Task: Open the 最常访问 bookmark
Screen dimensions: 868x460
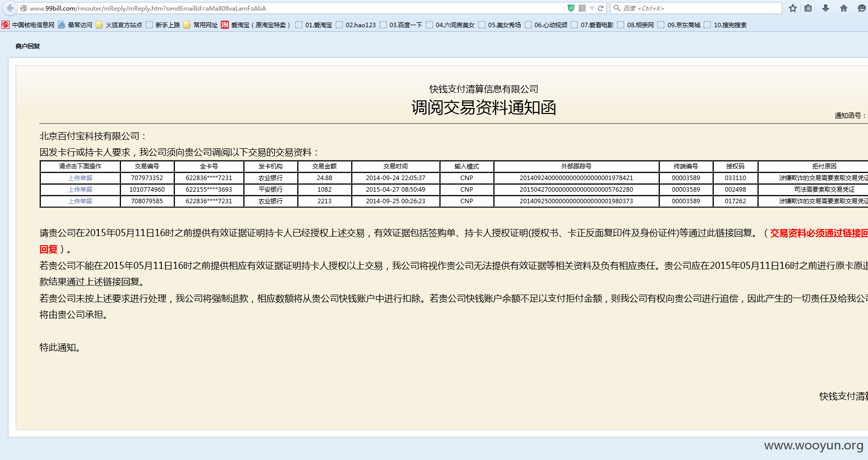Action: coord(75,25)
